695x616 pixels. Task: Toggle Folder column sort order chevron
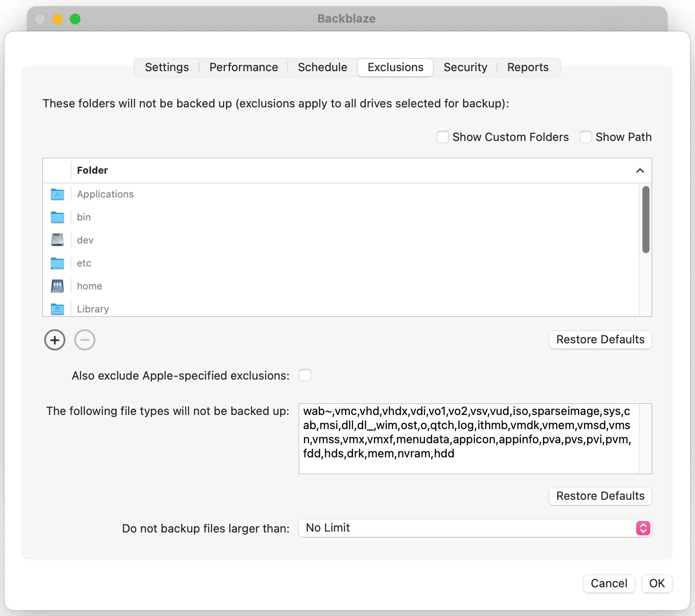[640, 171]
